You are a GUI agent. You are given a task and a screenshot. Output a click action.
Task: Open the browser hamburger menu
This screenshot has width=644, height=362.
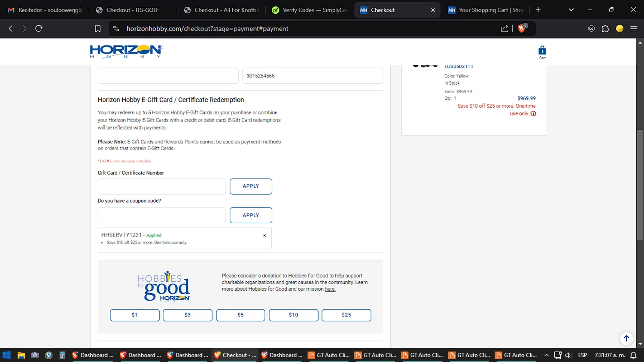tap(634, 29)
